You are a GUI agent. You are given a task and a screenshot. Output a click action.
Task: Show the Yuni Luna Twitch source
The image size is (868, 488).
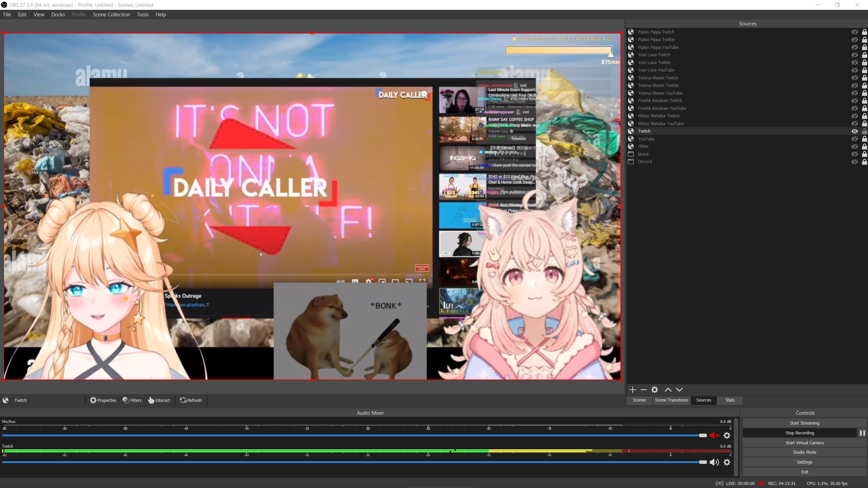click(854, 55)
